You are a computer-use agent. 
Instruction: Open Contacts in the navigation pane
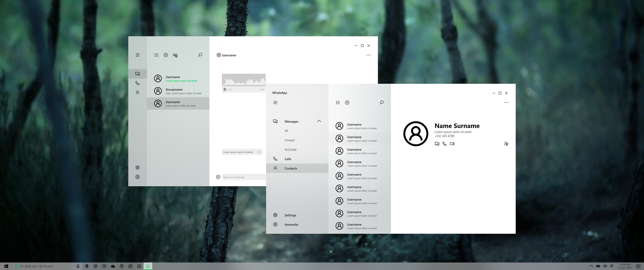click(x=297, y=168)
